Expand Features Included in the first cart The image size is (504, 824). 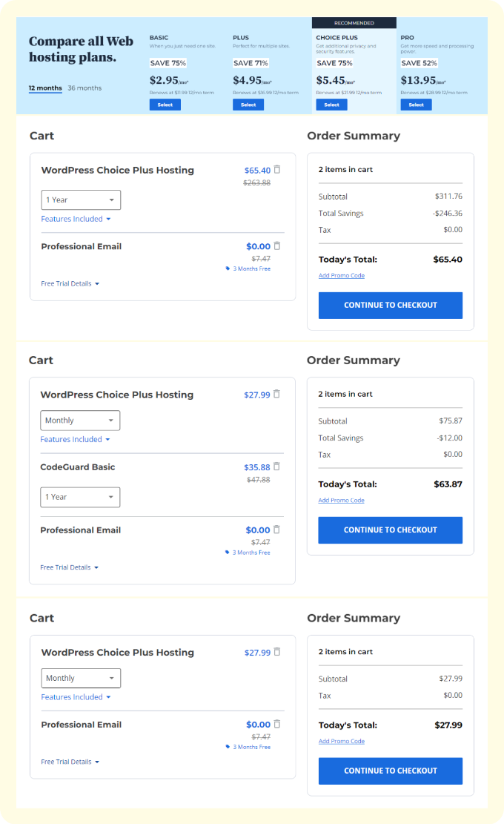[x=76, y=219]
